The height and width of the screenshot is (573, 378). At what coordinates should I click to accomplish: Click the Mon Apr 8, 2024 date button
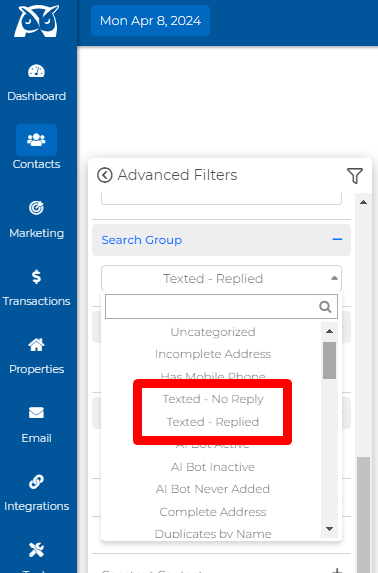pos(150,21)
